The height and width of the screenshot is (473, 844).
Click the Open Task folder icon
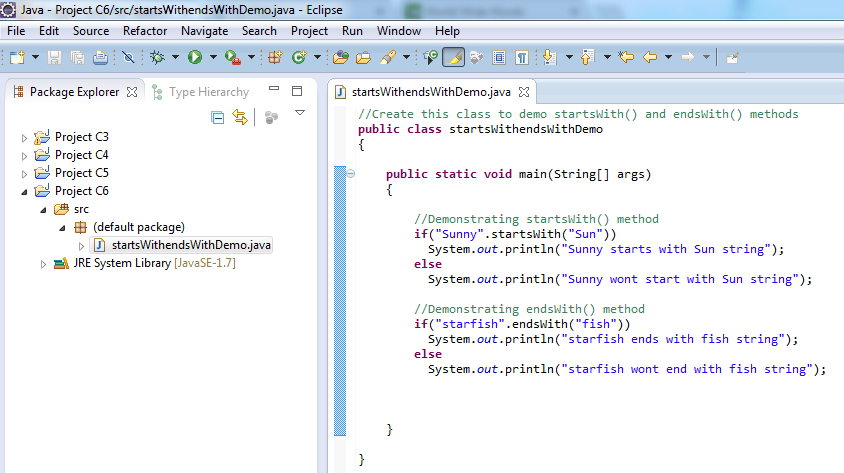(x=364, y=57)
